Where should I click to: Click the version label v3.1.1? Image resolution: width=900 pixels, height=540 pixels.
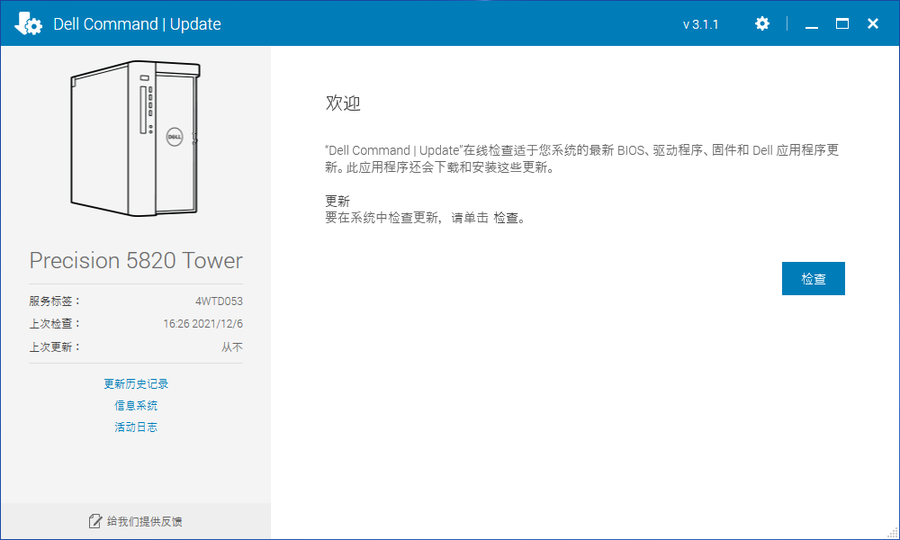click(x=700, y=24)
